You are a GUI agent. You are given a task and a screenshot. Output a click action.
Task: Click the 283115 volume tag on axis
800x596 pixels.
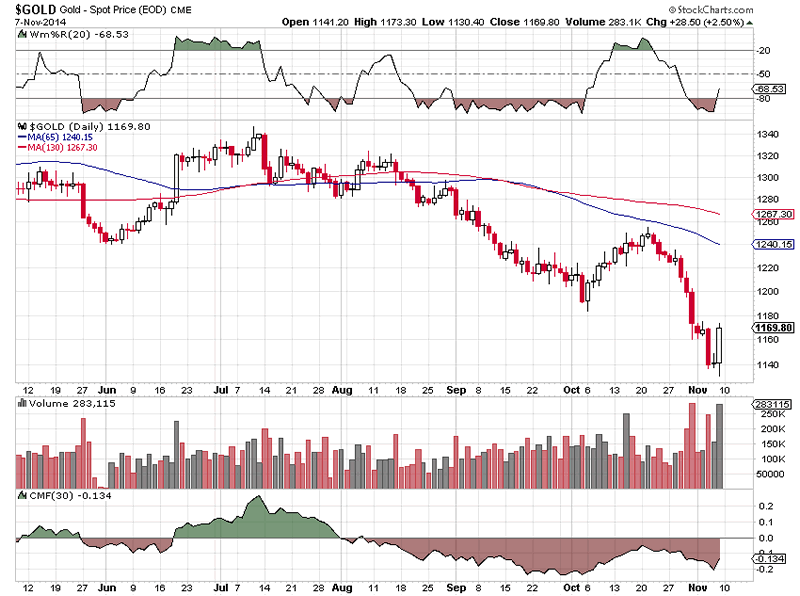pyautogui.click(x=772, y=404)
